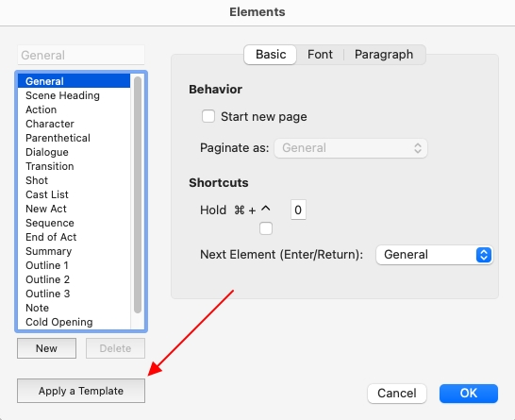Click the New element button
Viewport: 515px width, 420px height.
click(x=46, y=348)
